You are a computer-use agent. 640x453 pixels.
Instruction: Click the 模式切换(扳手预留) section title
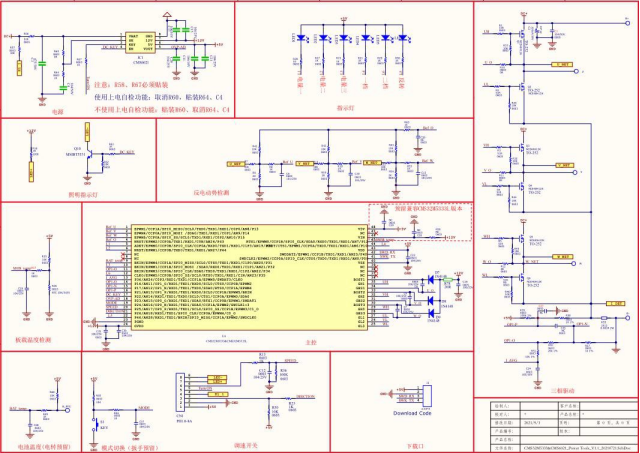pos(130,448)
